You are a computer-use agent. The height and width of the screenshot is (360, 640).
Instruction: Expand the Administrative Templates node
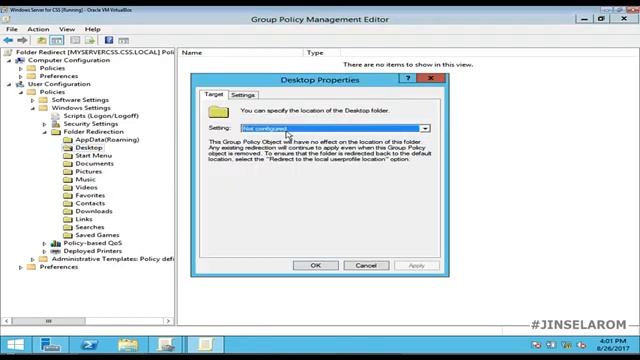(33, 259)
